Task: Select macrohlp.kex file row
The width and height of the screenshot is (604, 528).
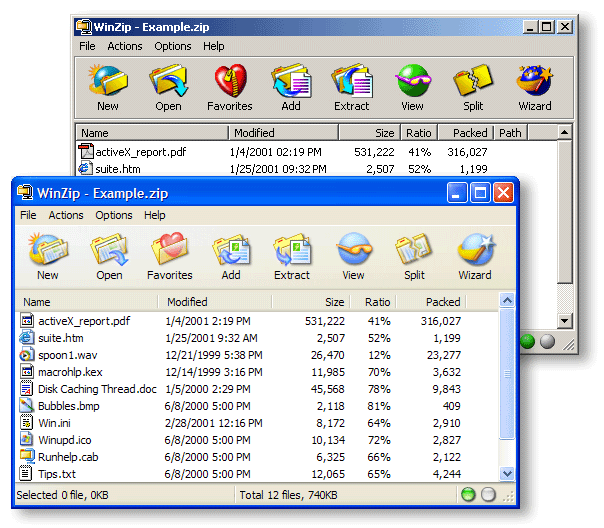Action: [x=241, y=372]
